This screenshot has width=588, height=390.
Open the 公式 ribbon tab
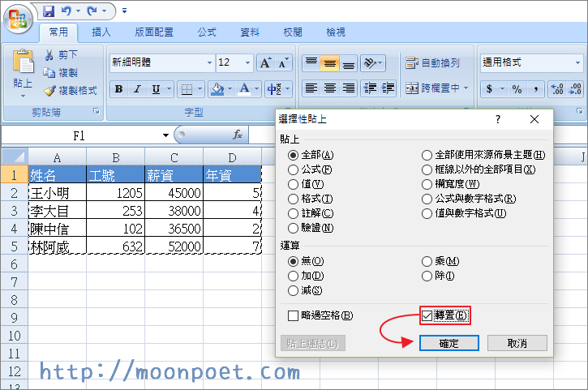[207, 32]
